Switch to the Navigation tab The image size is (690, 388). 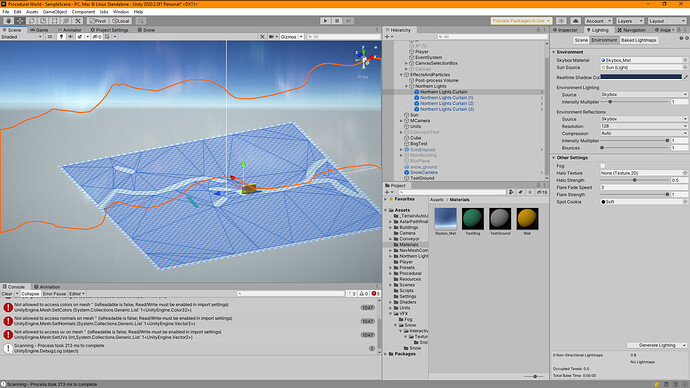[x=631, y=30]
